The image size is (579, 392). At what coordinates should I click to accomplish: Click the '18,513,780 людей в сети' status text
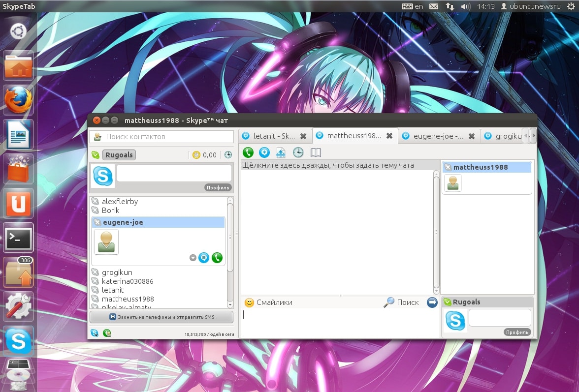pyautogui.click(x=209, y=334)
